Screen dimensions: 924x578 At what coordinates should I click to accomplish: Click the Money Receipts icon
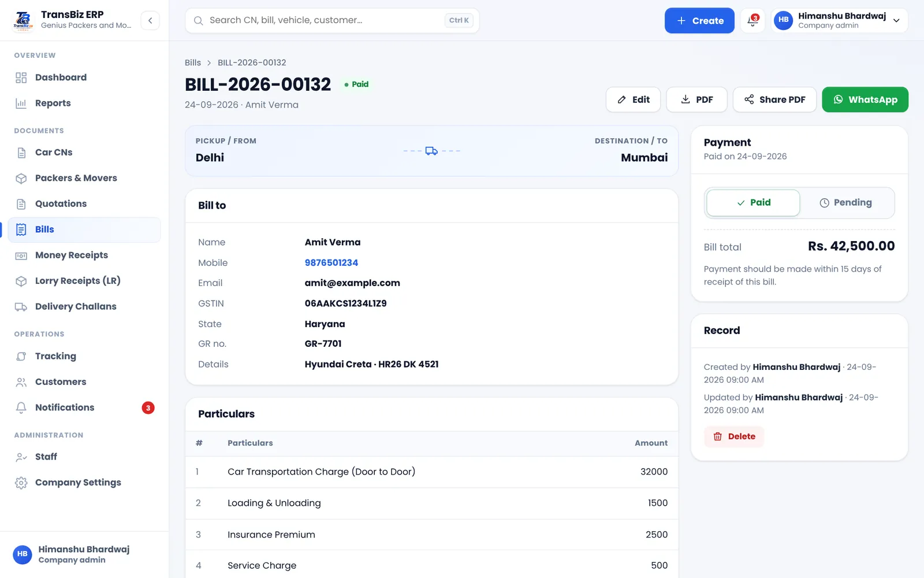[21, 255]
